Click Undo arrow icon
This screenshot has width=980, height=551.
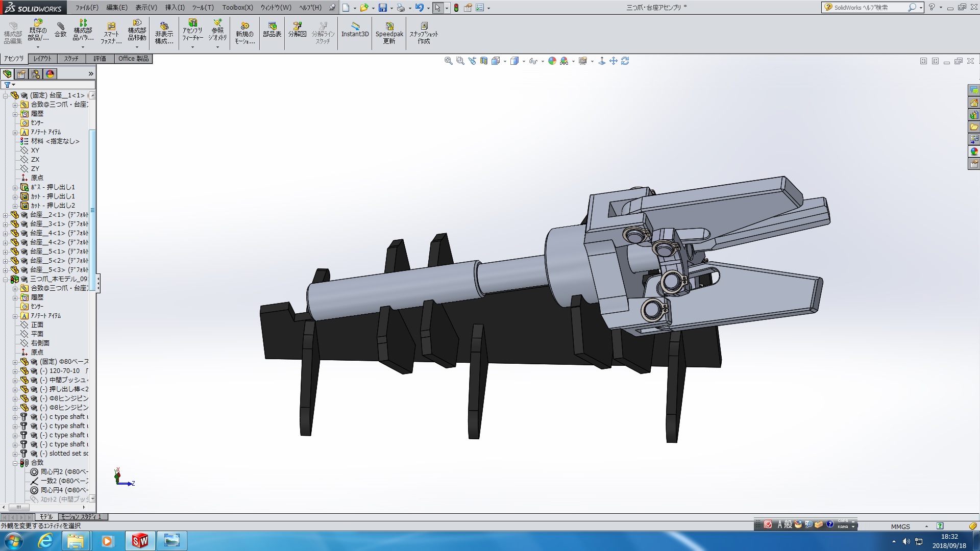[419, 8]
